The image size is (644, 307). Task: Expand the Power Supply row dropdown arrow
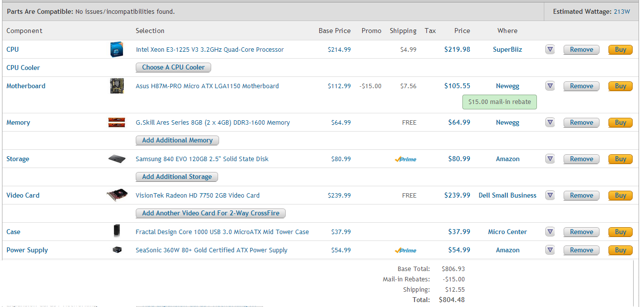coord(550,250)
